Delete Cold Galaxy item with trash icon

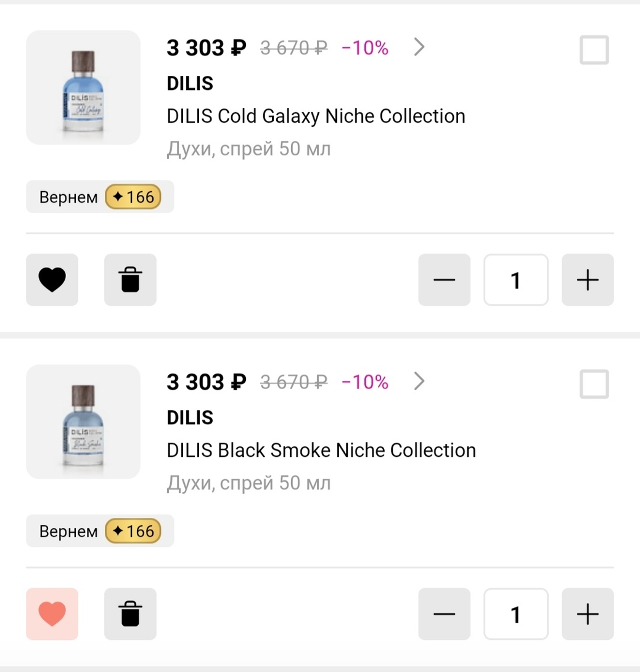[x=130, y=280]
